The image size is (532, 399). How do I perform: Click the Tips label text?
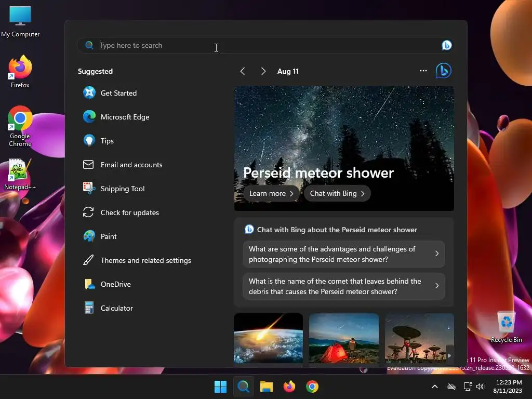(x=107, y=141)
